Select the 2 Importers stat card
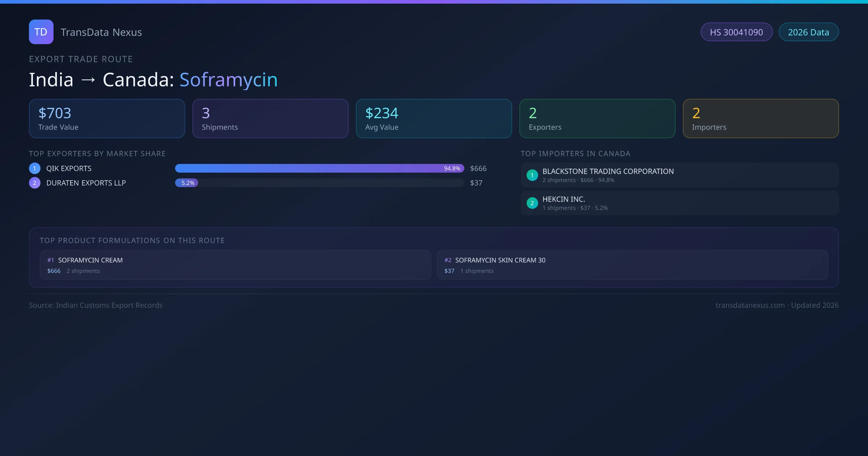This screenshot has height=456, width=868. click(x=761, y=118)
